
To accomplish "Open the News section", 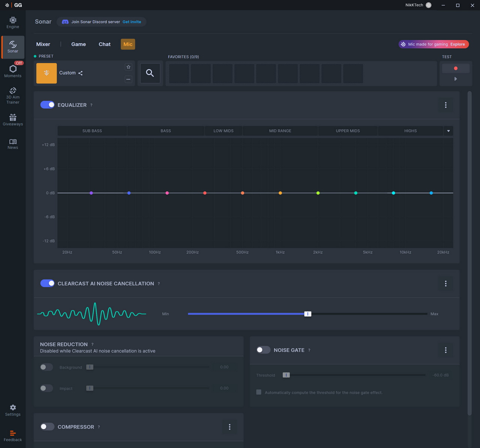I will point(13,144).
